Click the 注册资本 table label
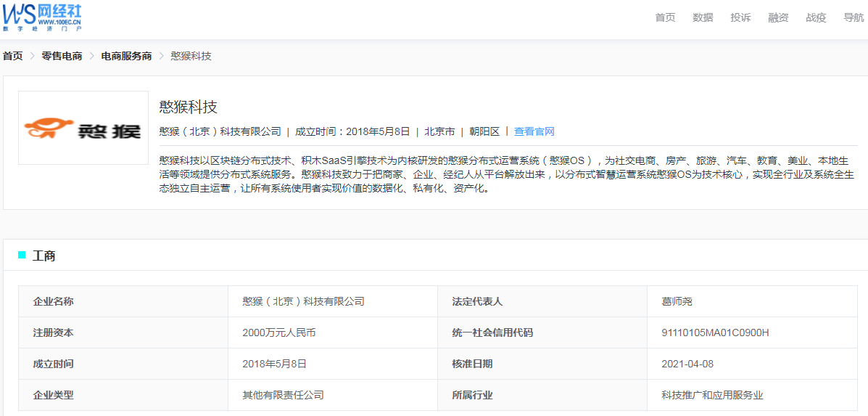 click(x=53, y=333)
